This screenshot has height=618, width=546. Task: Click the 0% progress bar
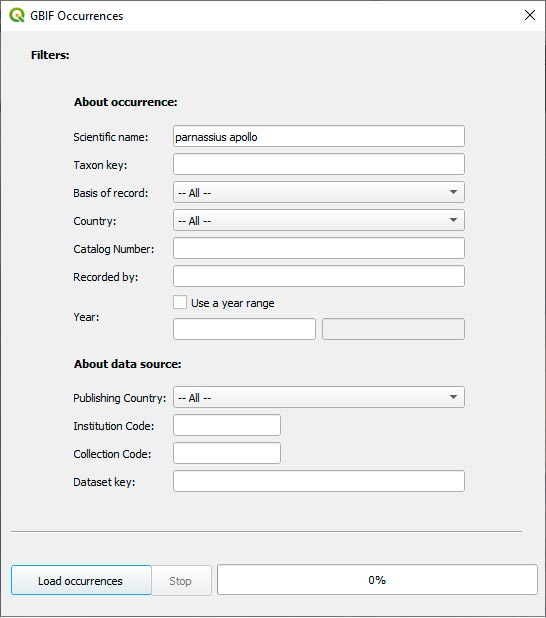pos(377,580)
